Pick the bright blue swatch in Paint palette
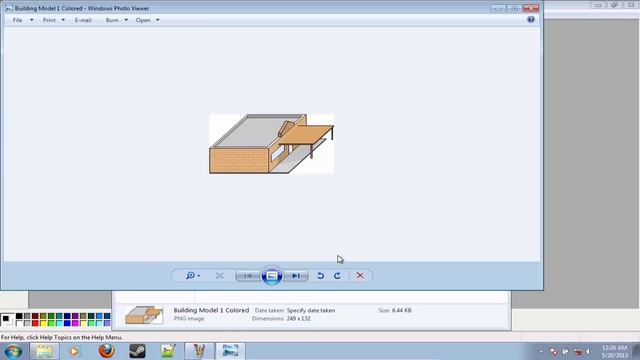640x360 pixels. [x=67, y=323]
